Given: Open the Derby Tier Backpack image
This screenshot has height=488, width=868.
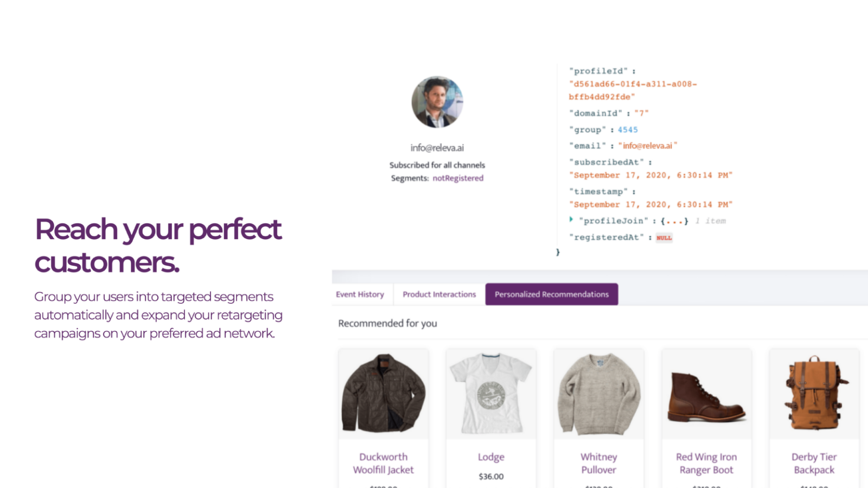Looking at the screenshot, I should tap(814, 394).
